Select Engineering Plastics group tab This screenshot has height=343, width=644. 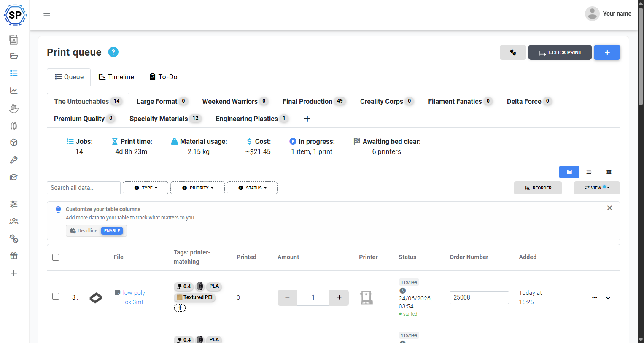[252, 119]
